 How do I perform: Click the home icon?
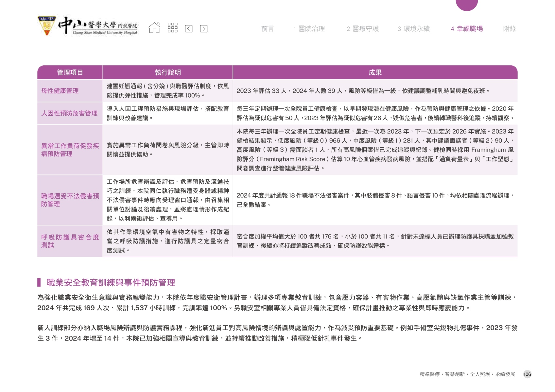click(x=154, y=28)
